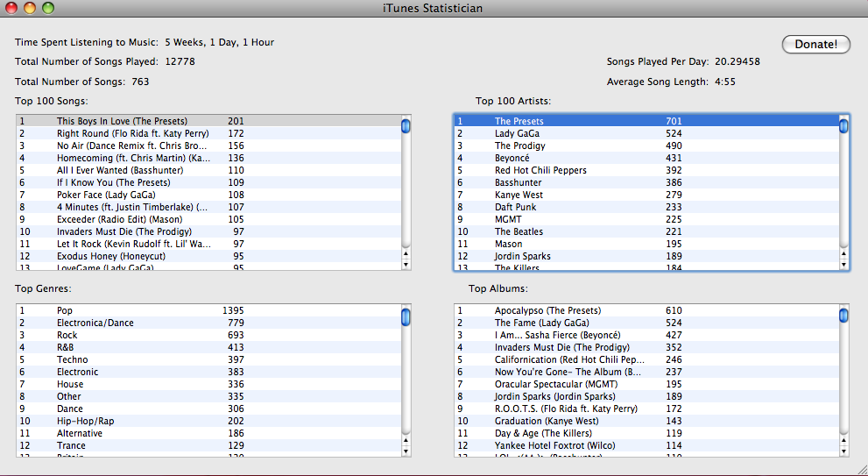Select artist The Prodigy
Screen dimensions: 868x476
pyautogui.click(x=646, y=146)
